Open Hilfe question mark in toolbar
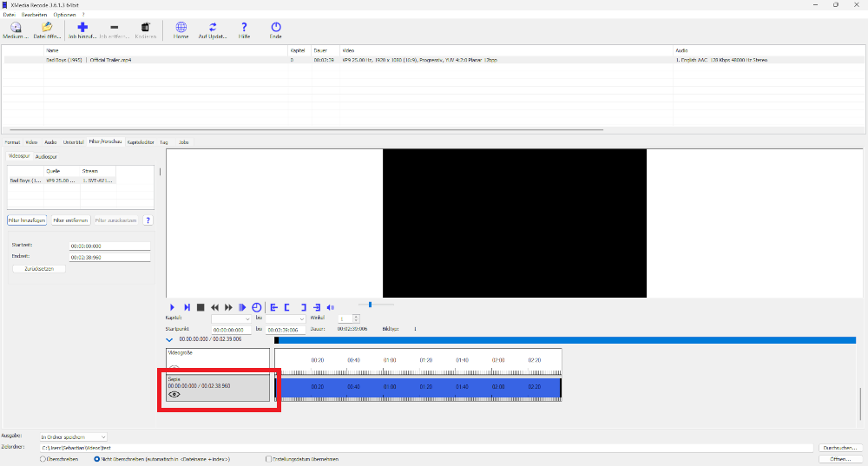 pos(244,27)
